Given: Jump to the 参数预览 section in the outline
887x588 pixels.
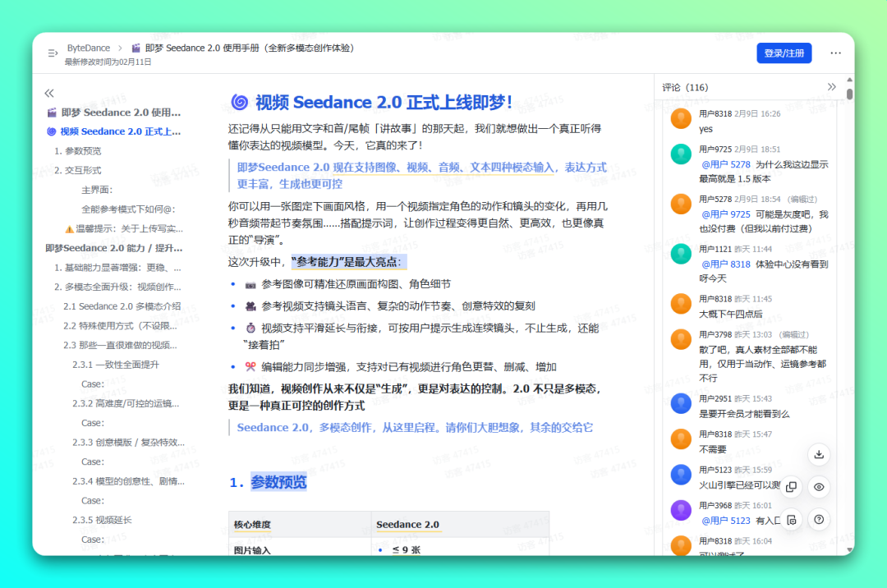Looking at the screenshot, I should (x=78, y=150).
